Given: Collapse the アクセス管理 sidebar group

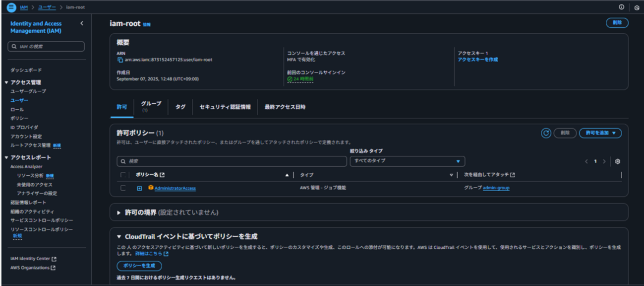Looking at the screenshot, I should (6, 82).
